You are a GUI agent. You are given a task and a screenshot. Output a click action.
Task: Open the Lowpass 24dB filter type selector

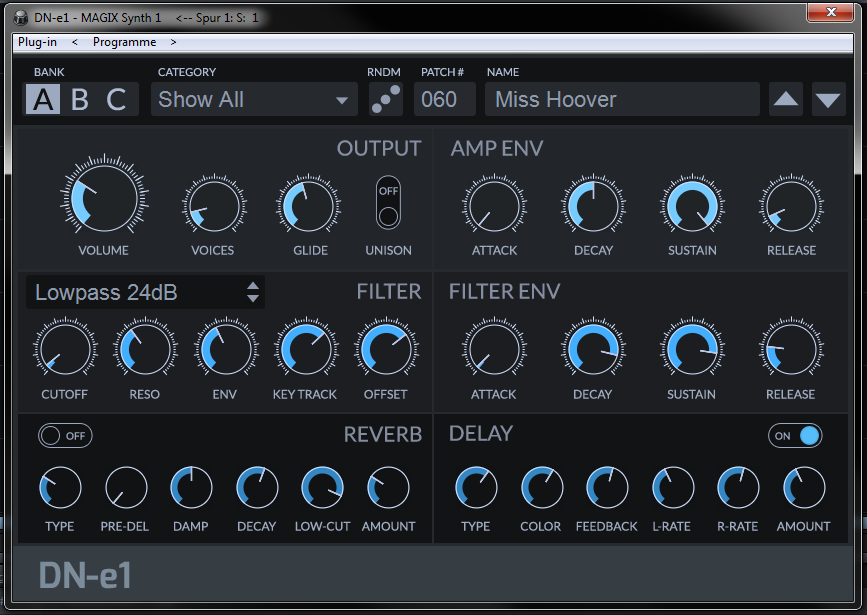click(x=146, y=293)
